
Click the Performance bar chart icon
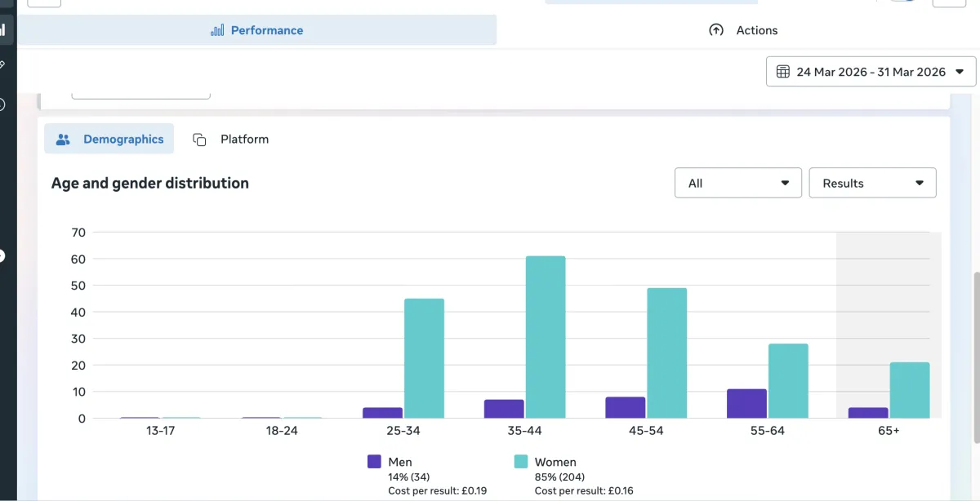217,30
